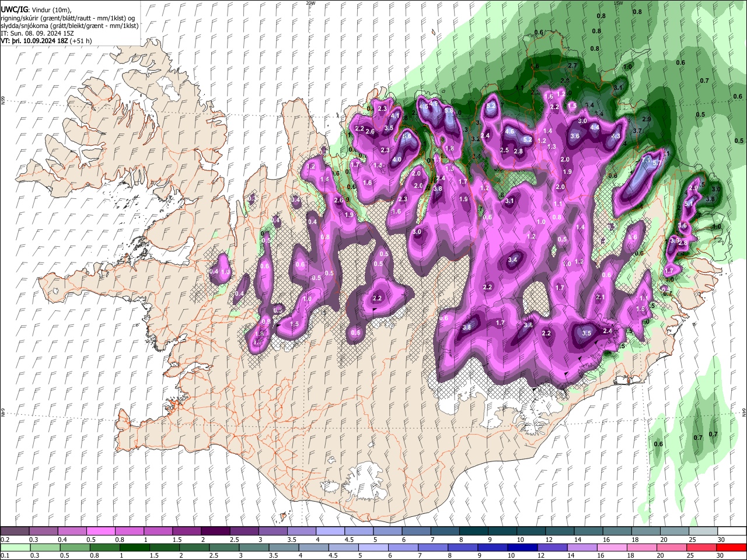
Task: Click the 4.1 precipitation value on the map
Action: [395, 116]
